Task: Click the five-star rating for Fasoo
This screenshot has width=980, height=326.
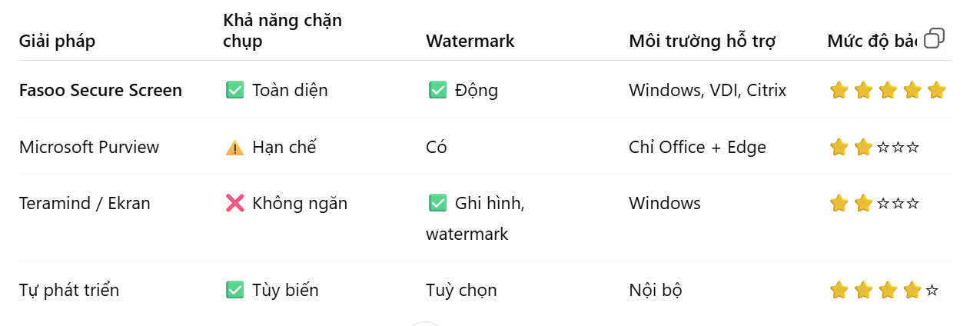Action: 887,90
